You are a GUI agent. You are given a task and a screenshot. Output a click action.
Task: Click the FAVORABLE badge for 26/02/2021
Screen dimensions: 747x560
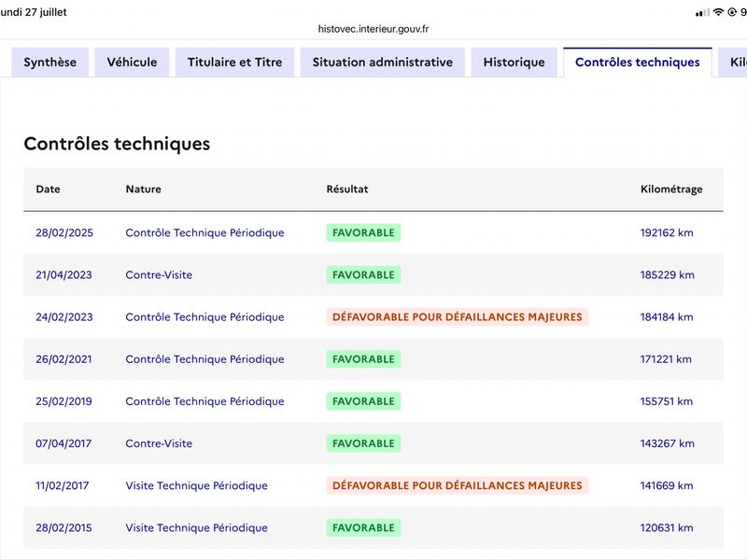pos(363,359)
